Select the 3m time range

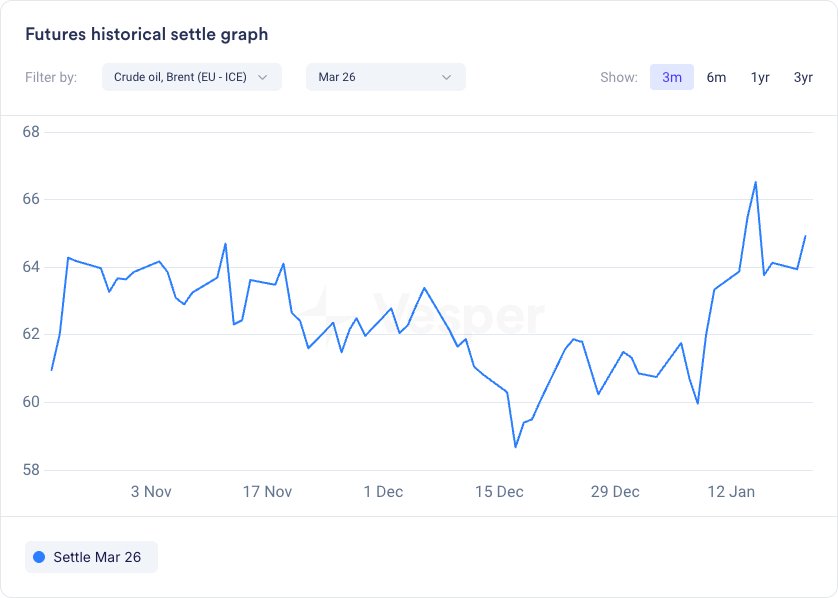click(x=672, y=77)
